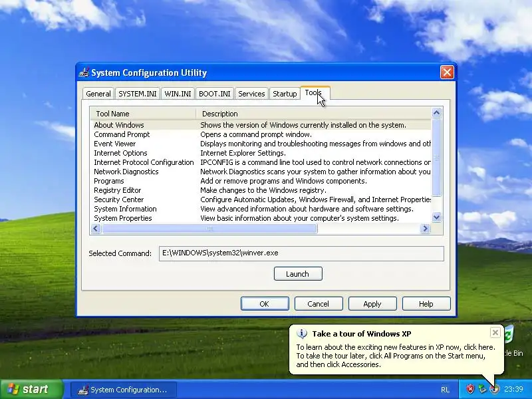This screenshot has height=399, width=532.
Task: Select the Security Center tool row
Action: pyautogui.click(x=261, y=199)
